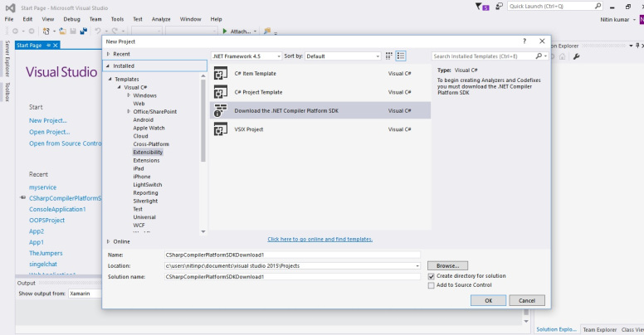Select the Silverlight tree item
The image size is (644, 335).
point(145,201)
